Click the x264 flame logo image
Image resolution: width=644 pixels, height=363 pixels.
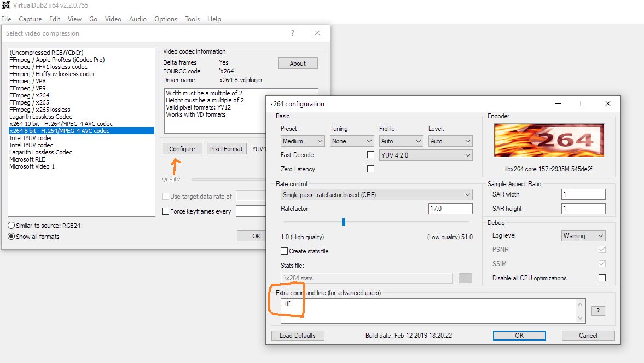pos(549,140)
